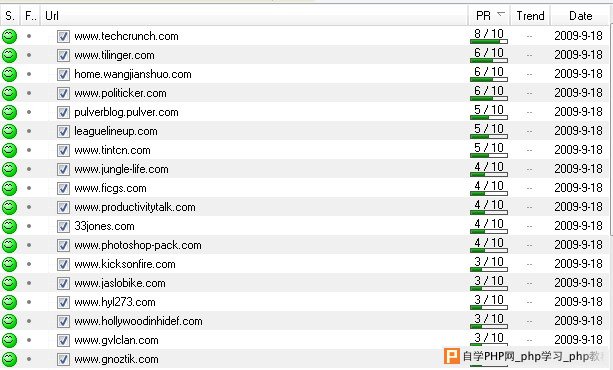Uncheck the www.productivitytalk.com checkbox
The width and height of the screenshot is (613, 370).
pyautogui.click(x=63, y=207)
